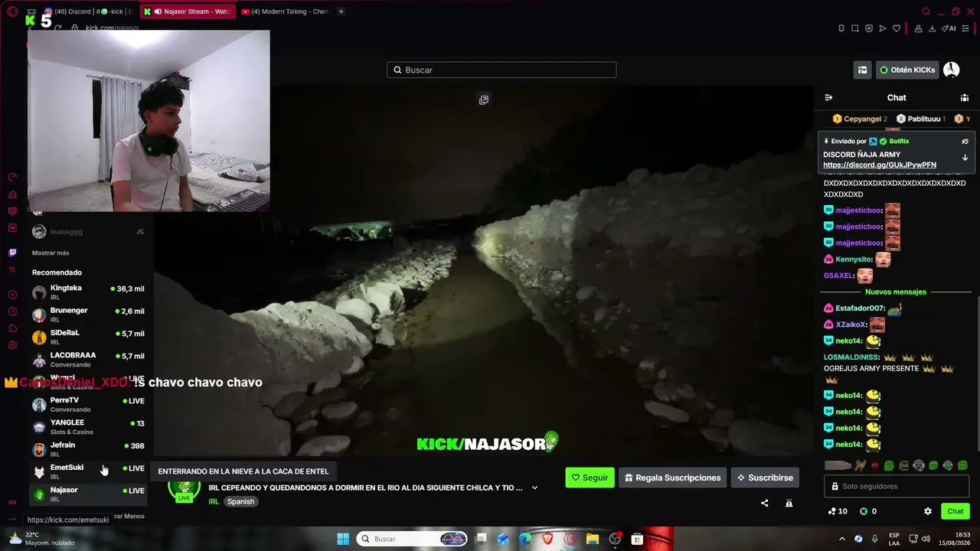Screen dimensions: 980x551
Task: Switch to the Discord browser tab
Action: tap(87, 11)
